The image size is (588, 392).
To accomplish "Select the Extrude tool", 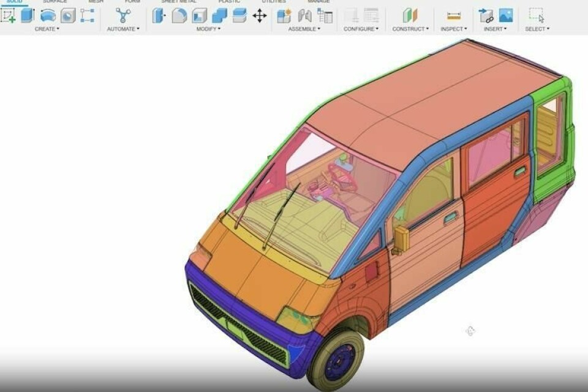I will (x=28, y=15).
